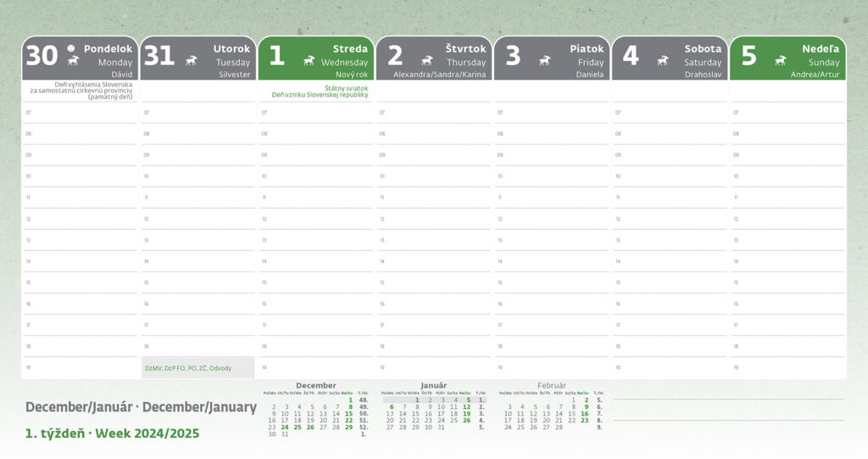Click the '1. týždeň · Week 2024/2025' label

pyautogui.click(x=113, y=434)
